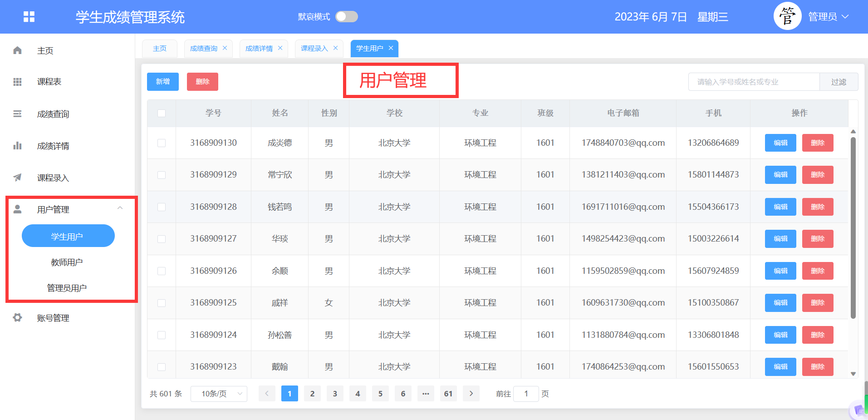Go to page 2
Viewport: 868px width, 420px height.
pyautogui.click(x=312, y=394)
